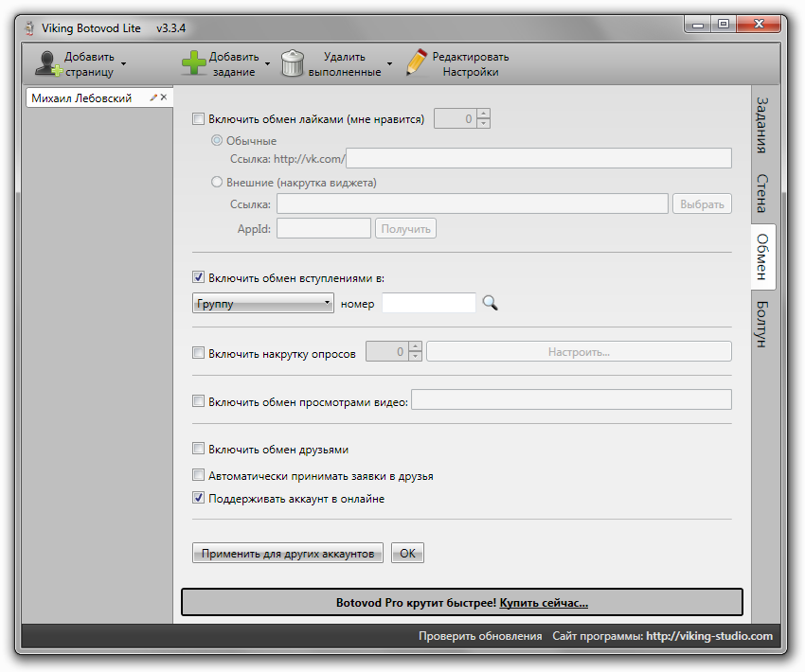Click the pencil icon on Михаил Лебовский tab
805x672 pixels.
click(153, 97)
